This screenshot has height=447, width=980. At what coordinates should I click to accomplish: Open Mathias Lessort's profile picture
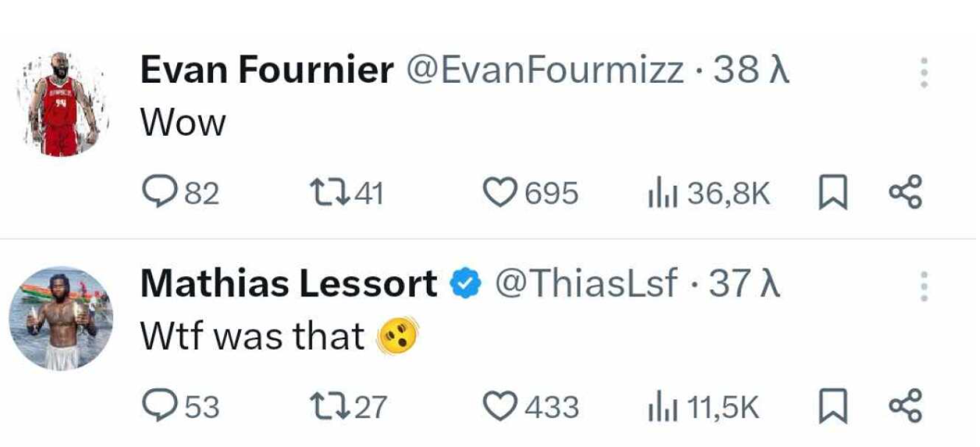coord(65,318)
